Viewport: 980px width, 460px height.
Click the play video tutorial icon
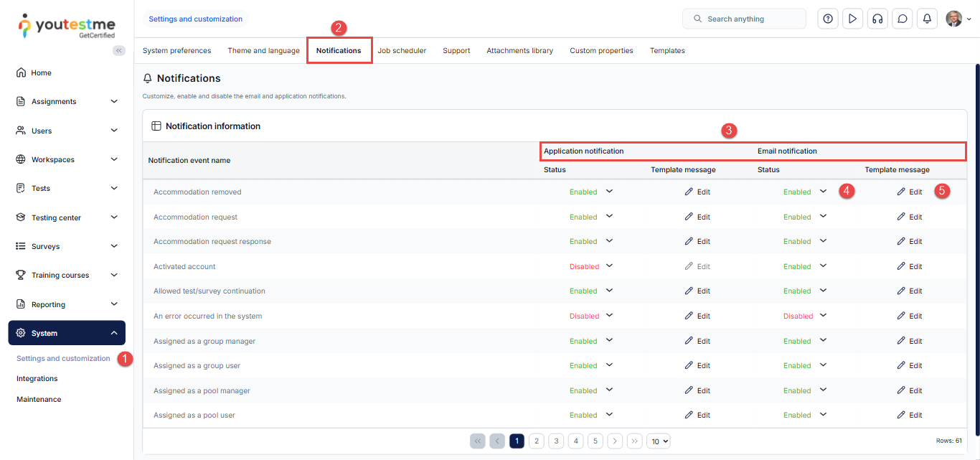pos(852,19)
